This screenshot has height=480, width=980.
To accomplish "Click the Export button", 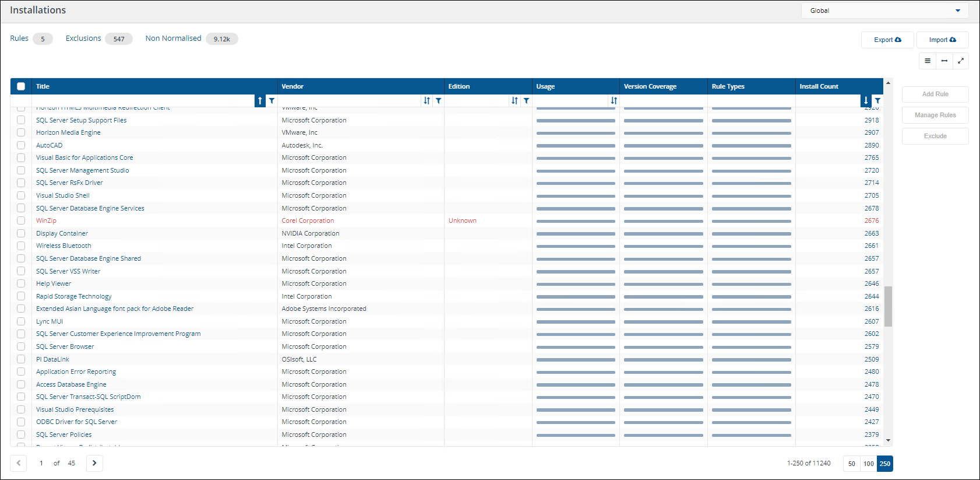I will [x=887, y=40].
